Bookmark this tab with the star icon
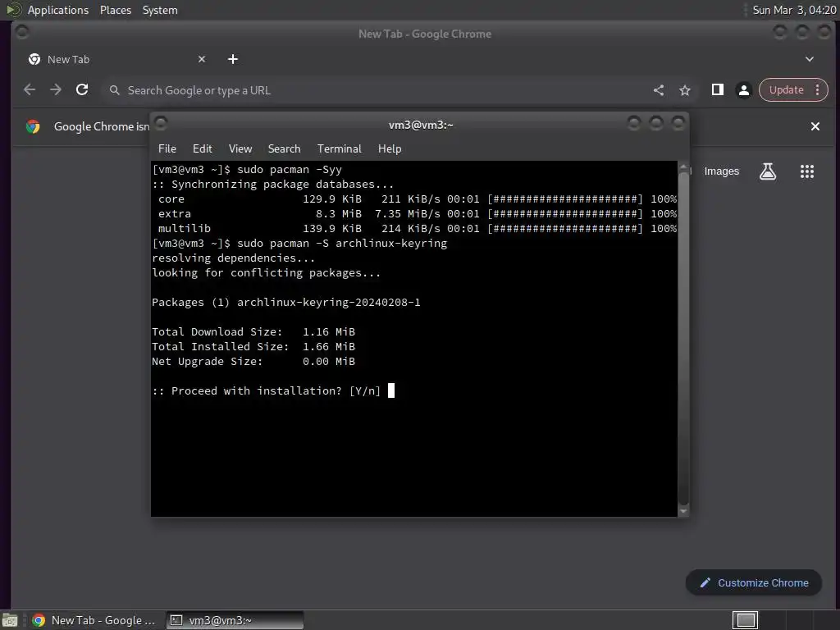This screenshot has height=630, width=840. click(685, 90)
